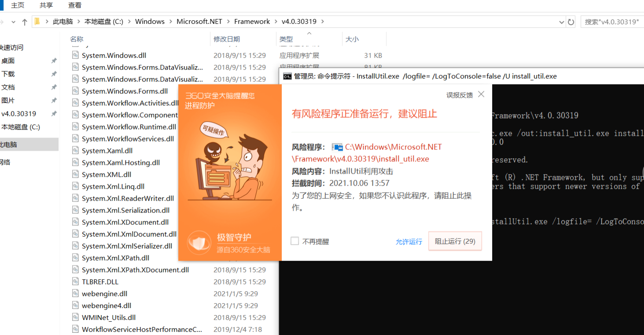The image size is (644, 335).
Task: Expand the chevron after 本地磁盘 (C:) in path
Action: [x=129, y=22]
